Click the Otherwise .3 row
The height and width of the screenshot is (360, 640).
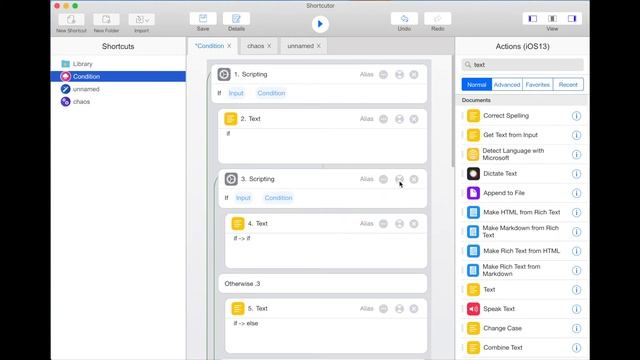(322, 283)
